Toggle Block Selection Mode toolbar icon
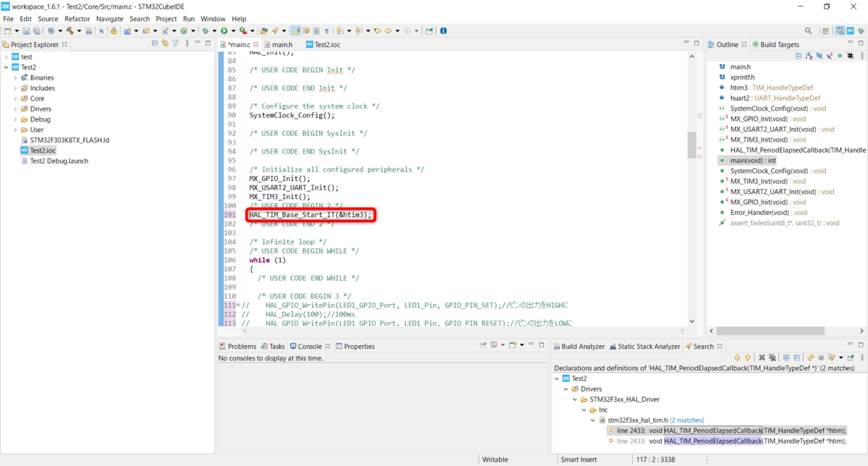 click(x=316, y=31)
